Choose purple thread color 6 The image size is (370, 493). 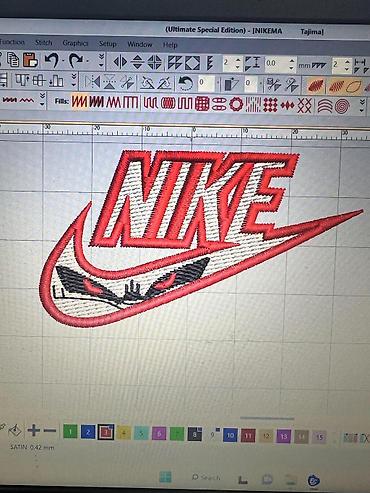pos(159,434)
